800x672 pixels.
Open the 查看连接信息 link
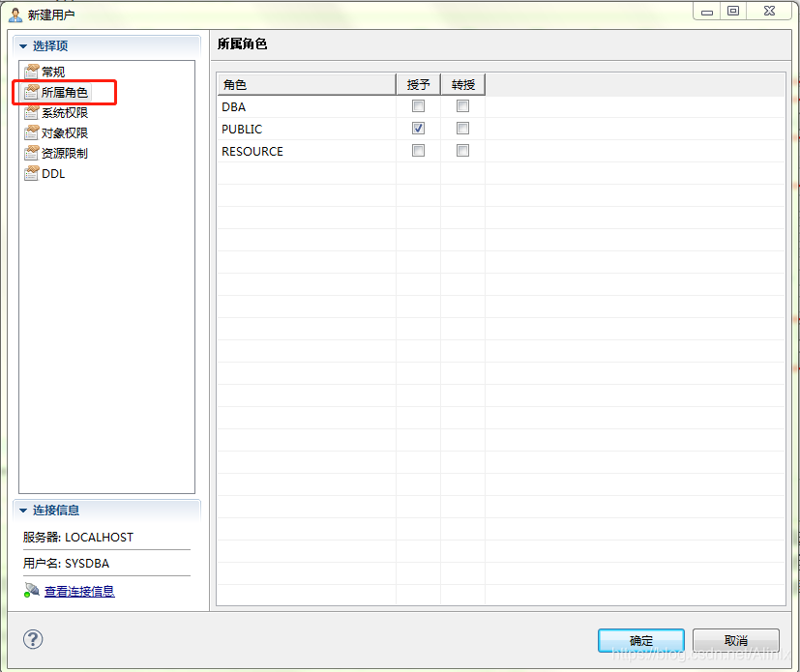point(79,591)
